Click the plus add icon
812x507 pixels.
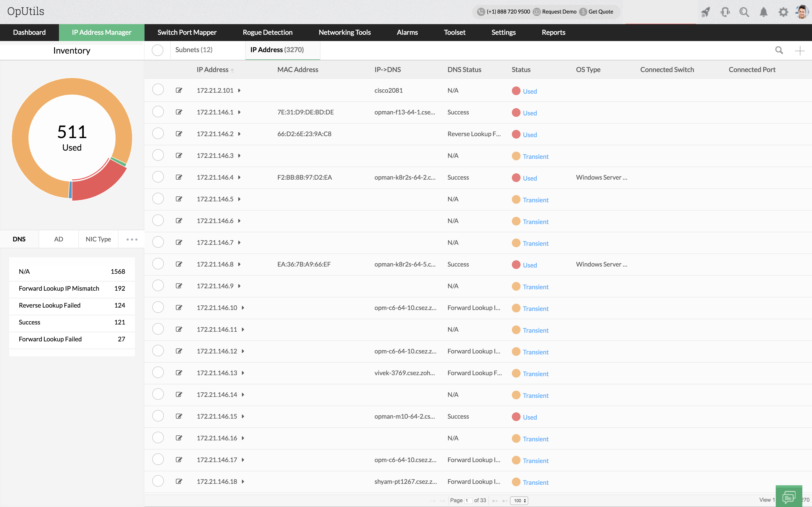click(x=800, y=51)
